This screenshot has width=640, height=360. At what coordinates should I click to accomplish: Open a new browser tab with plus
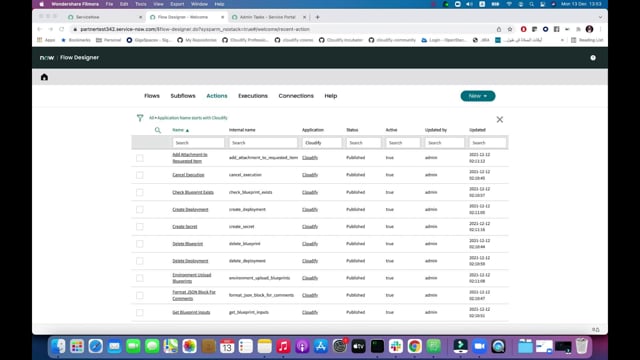click(x=318, y=17)
